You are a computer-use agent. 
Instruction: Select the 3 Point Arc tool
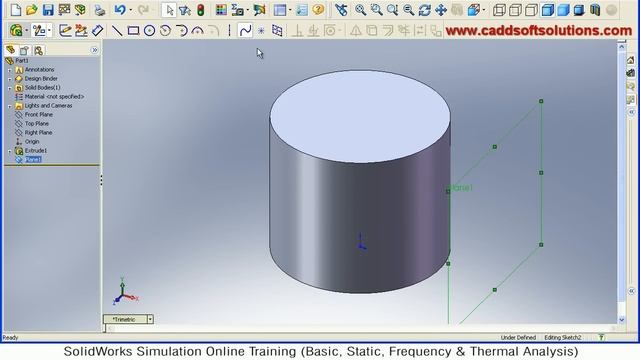pyautogui.click(x=198, y=30)
